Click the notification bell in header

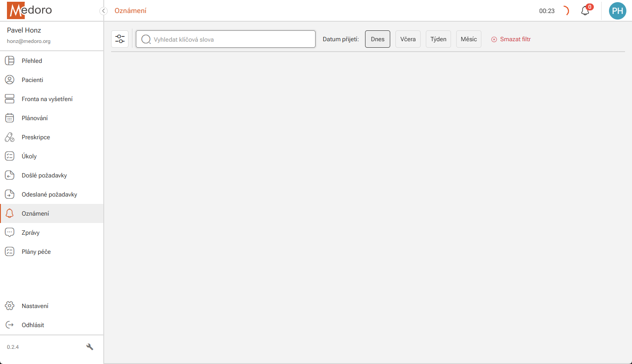[x=585, y=11]
